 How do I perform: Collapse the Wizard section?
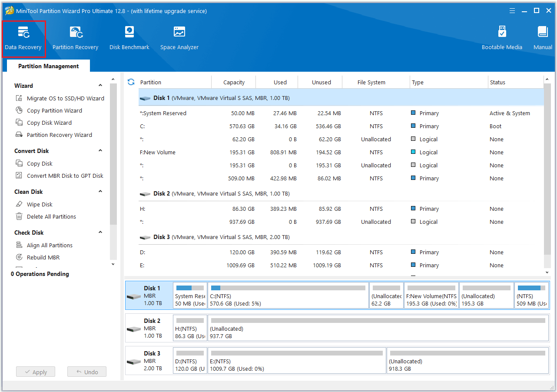pyautogui.click(x=100, y=86)
